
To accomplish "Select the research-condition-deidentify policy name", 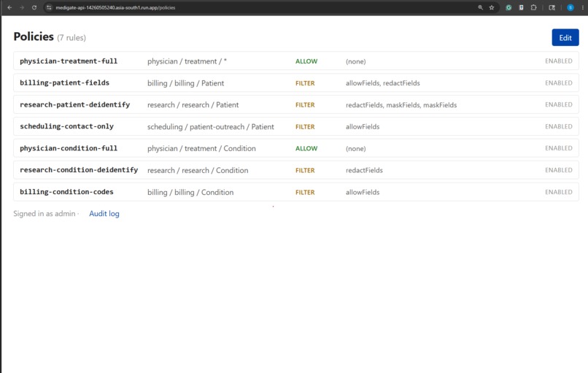I will click(x=79, y=170).
